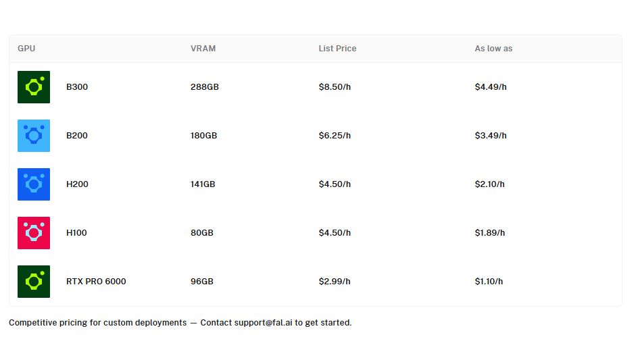Click the $2.10/h lowest price
This screenshot has width=640, height=364.
490,184
